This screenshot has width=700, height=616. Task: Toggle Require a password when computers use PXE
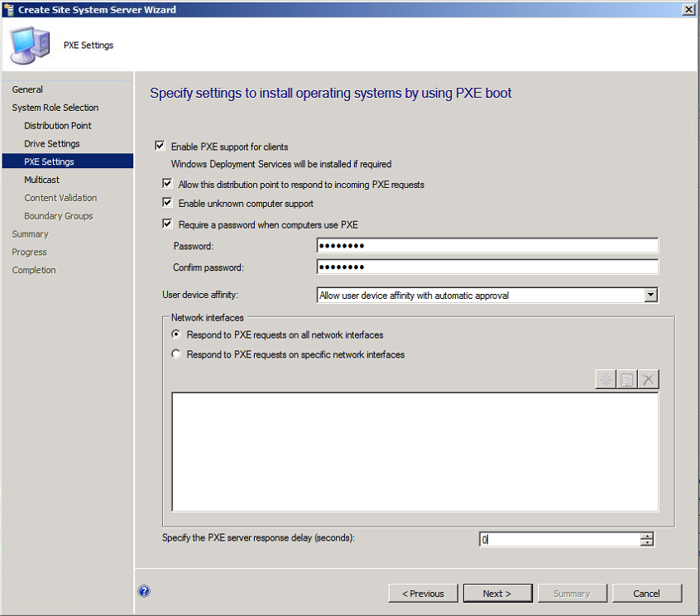167,224
